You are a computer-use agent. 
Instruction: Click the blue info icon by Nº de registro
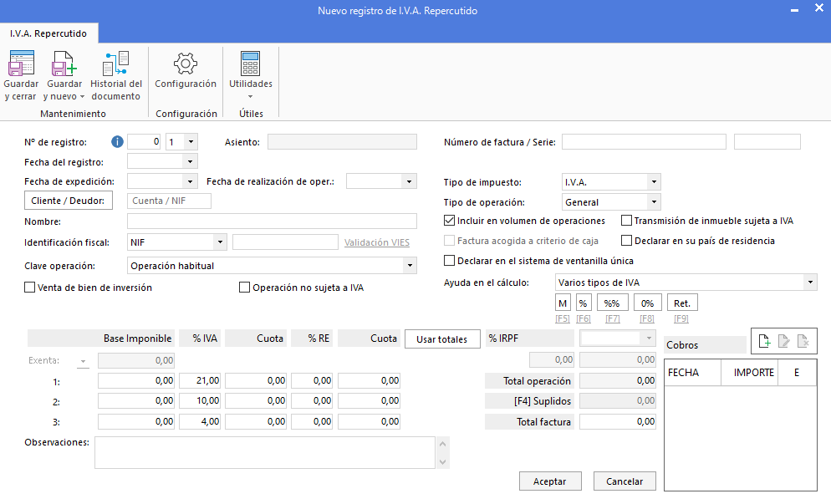click(117, 142)
